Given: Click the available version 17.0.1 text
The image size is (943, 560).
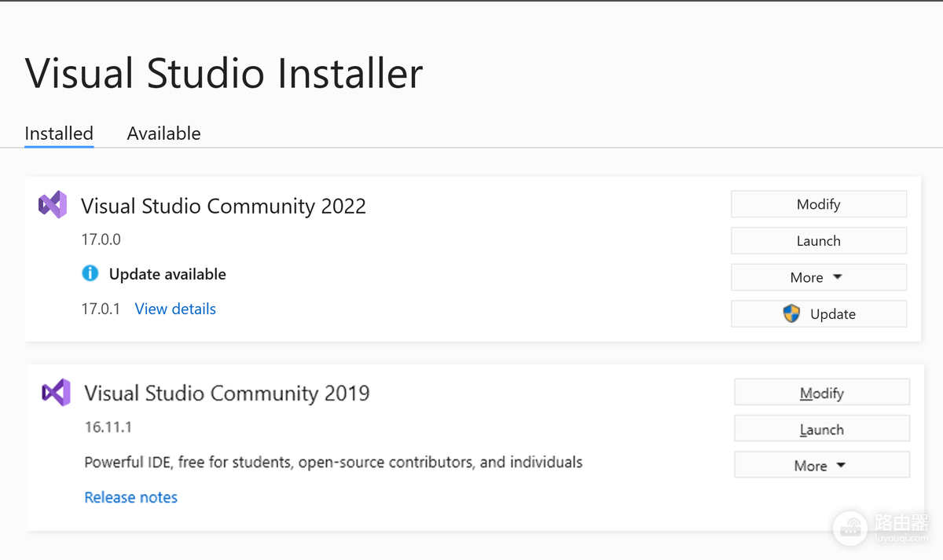Looking at the screenshot, I should point(101,309).
